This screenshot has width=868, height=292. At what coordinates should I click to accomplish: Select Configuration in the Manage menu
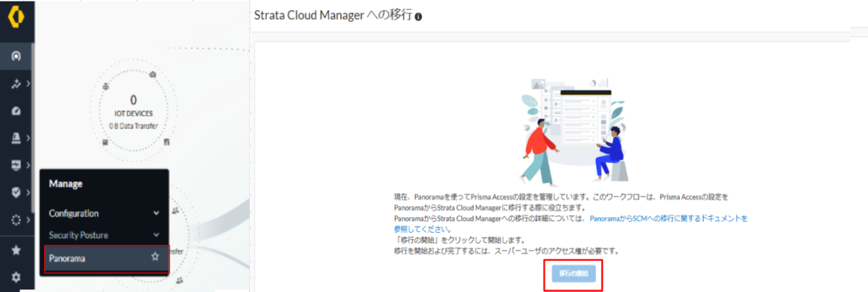coord(74,213)
